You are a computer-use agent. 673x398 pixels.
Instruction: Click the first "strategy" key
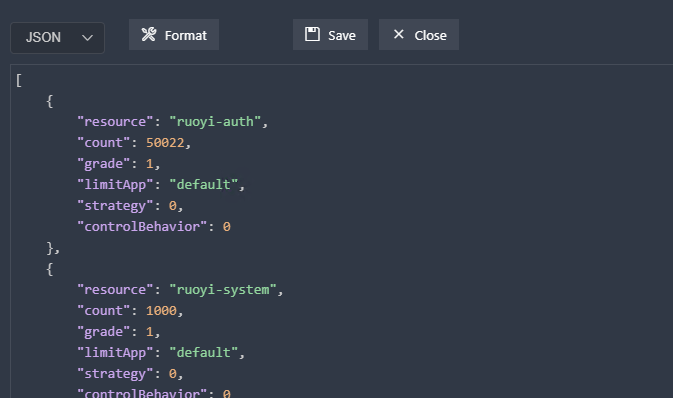click(115, 206)
